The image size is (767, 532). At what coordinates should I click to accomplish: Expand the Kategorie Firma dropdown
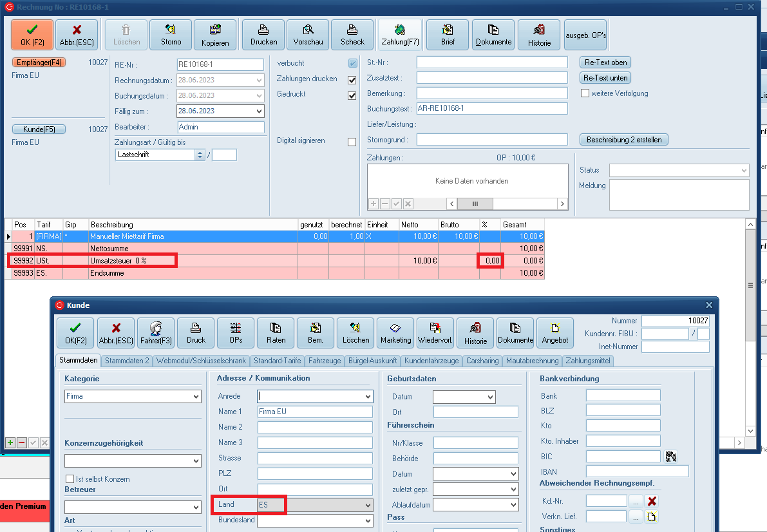pos(196,397)
